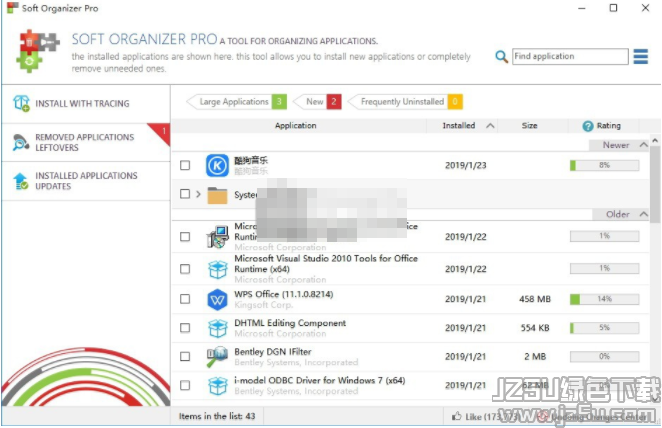Click the Tools for Office Runtime (x64) icon
This screenshot has height=428, width=662.
218,269
